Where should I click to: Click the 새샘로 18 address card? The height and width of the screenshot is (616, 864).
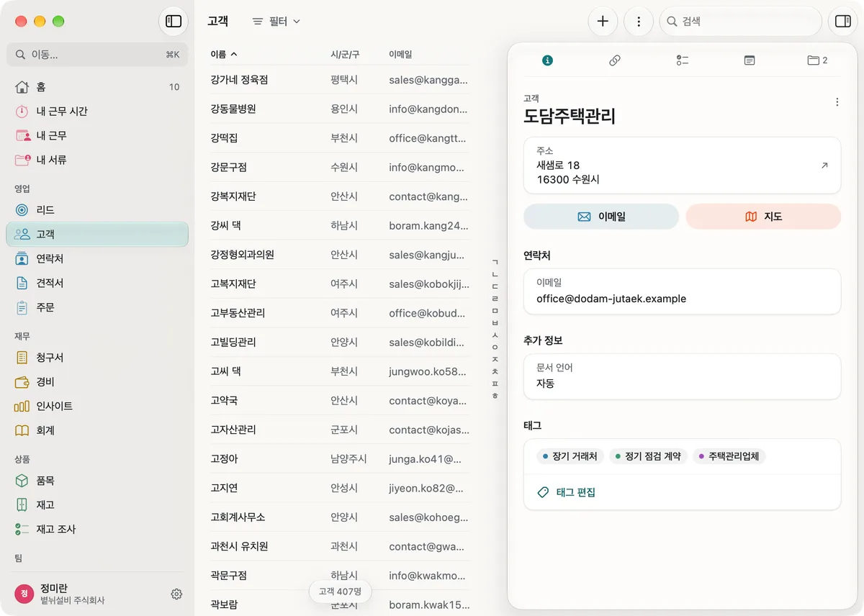(682, 166)
